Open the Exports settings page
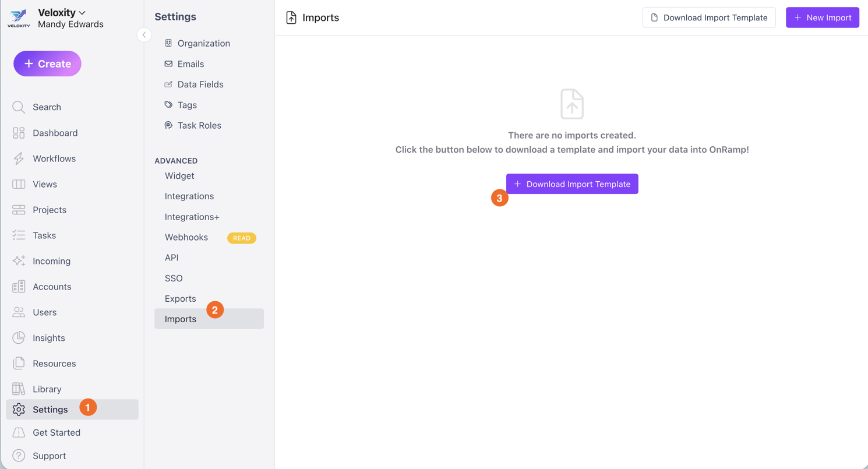Image resolution: width=868 pixels, height=469 pixels. pyautogui.click(x=181, y=298)
